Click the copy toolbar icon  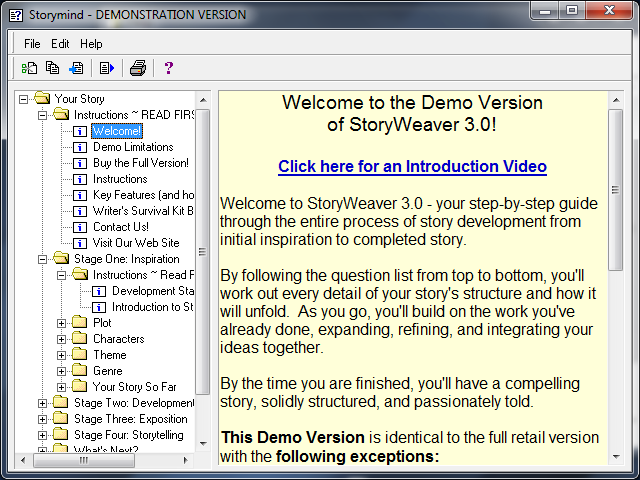[53, 68]
